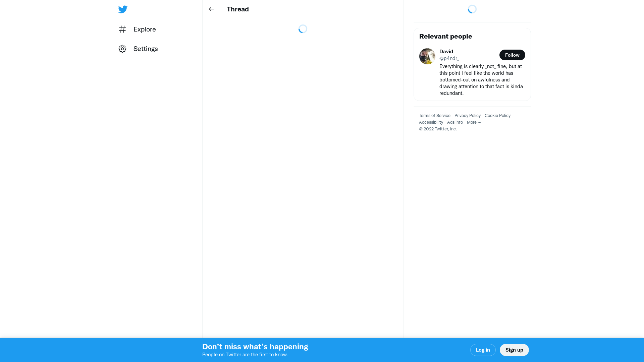This screenshot has width=644, height=362.
Task: Open the Privacy Policy link
Action: [467, 116]
